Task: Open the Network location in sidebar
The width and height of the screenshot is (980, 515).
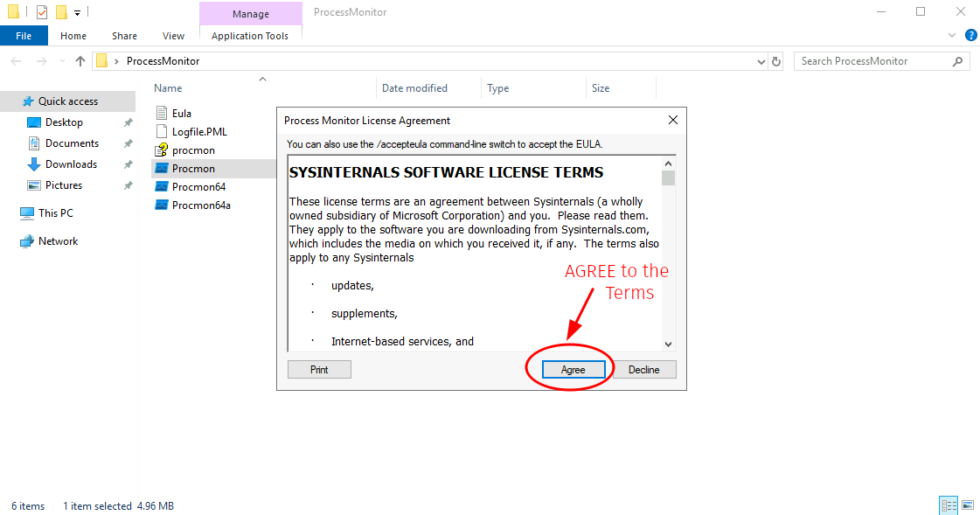Action: 27,241
